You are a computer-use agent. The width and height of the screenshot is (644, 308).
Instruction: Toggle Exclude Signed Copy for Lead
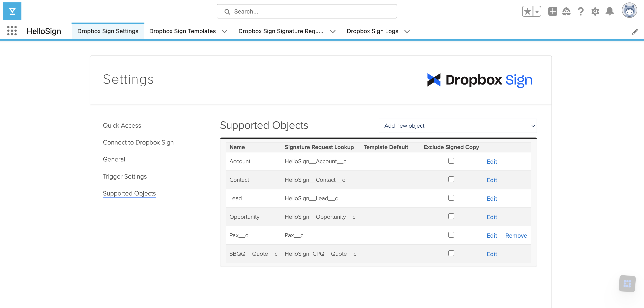pyautogui.click(x=451, y=198)
